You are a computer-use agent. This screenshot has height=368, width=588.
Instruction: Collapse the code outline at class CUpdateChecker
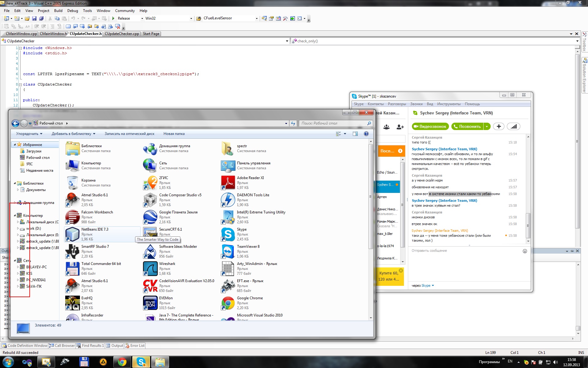coord(20,85)
